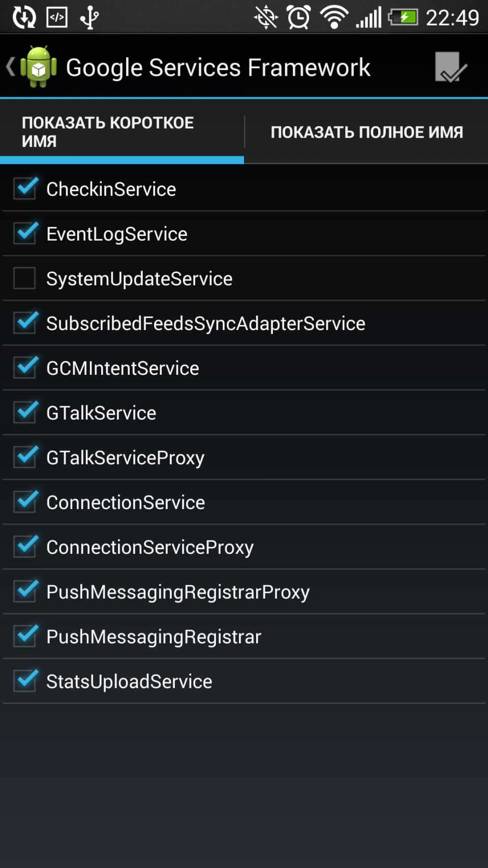Tap the Android app icon in header
This screenshot has height=868, width=488.
39,67
